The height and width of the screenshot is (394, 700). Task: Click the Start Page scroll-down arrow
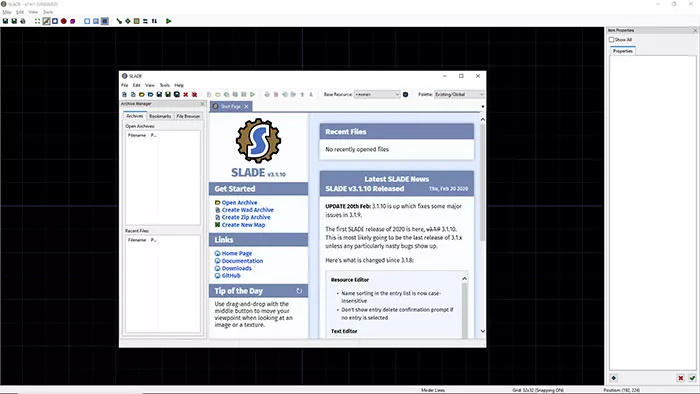(x=482, y=331)
